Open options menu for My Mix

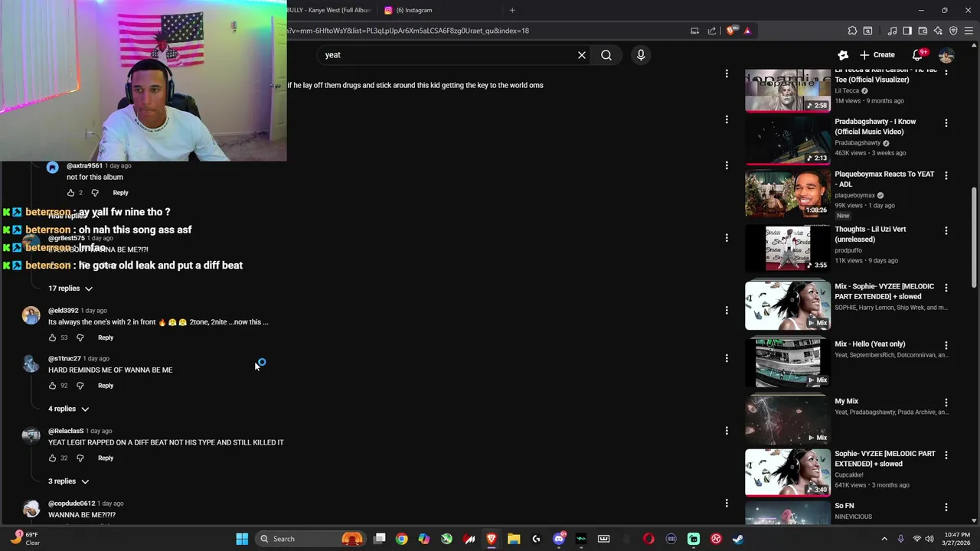(x=946, y=403)
